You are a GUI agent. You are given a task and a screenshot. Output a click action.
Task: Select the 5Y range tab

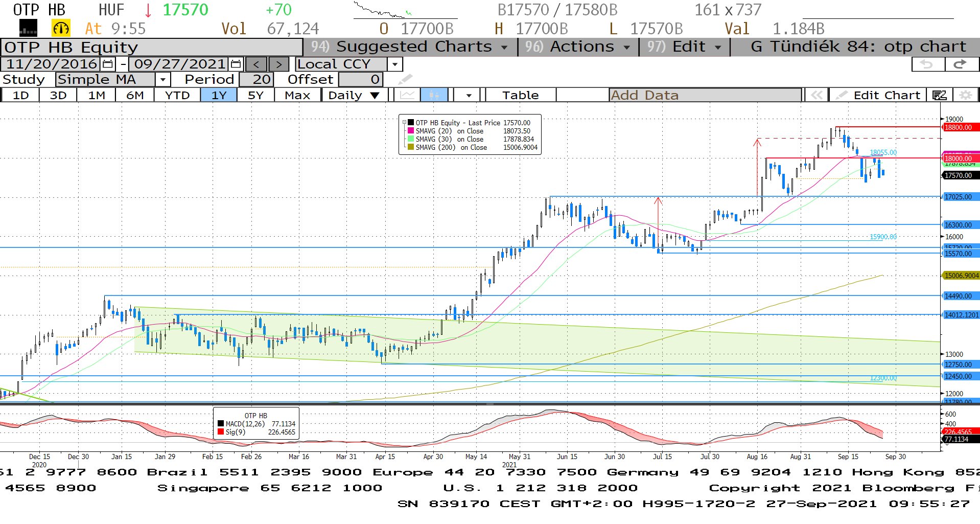255,95
